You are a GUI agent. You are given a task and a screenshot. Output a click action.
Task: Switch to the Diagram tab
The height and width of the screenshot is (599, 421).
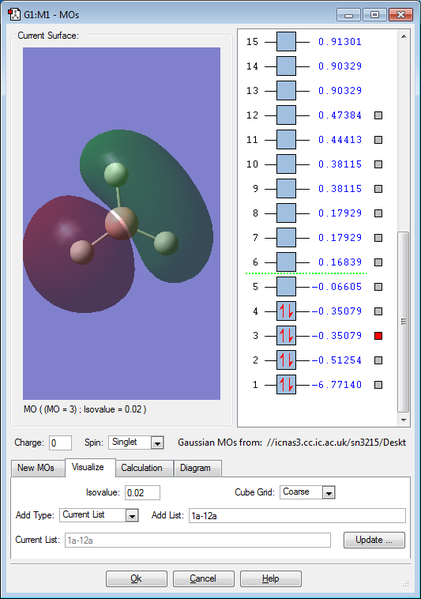pos(197,468)
